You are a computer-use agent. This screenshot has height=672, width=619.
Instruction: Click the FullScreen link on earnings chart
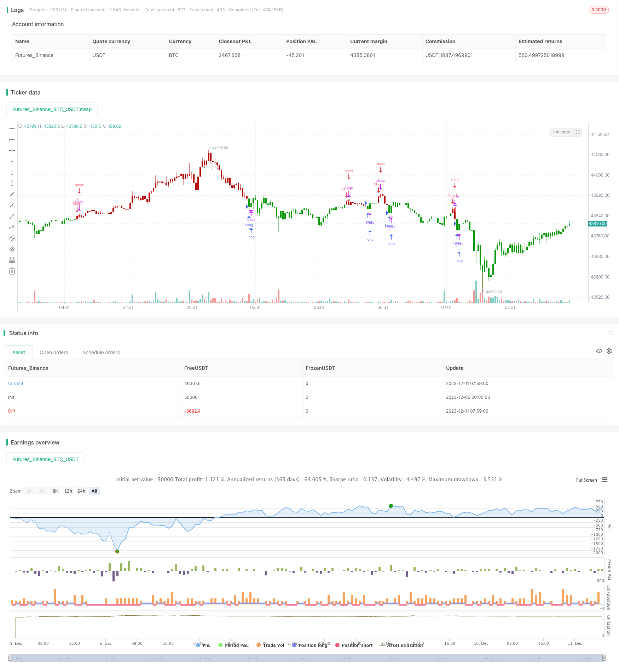586,480
